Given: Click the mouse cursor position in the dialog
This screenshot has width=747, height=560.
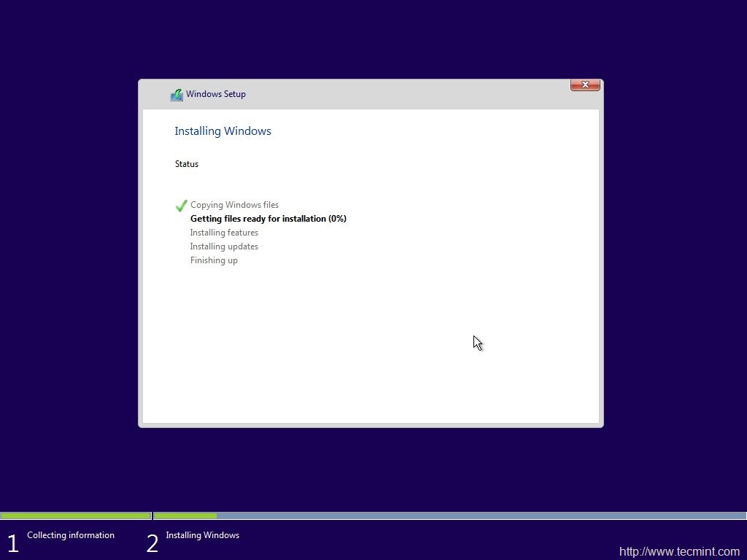Looking at the screenshot, I should pyautogui.click(x=476, y=343).
